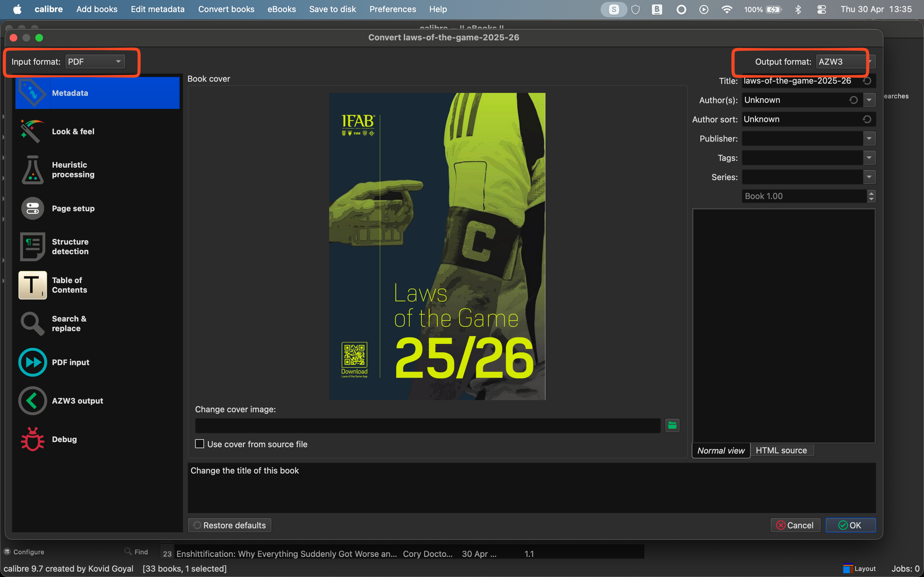924x577 pixels.
Task: Select the Structure detection icon
Action: point(32,247)
